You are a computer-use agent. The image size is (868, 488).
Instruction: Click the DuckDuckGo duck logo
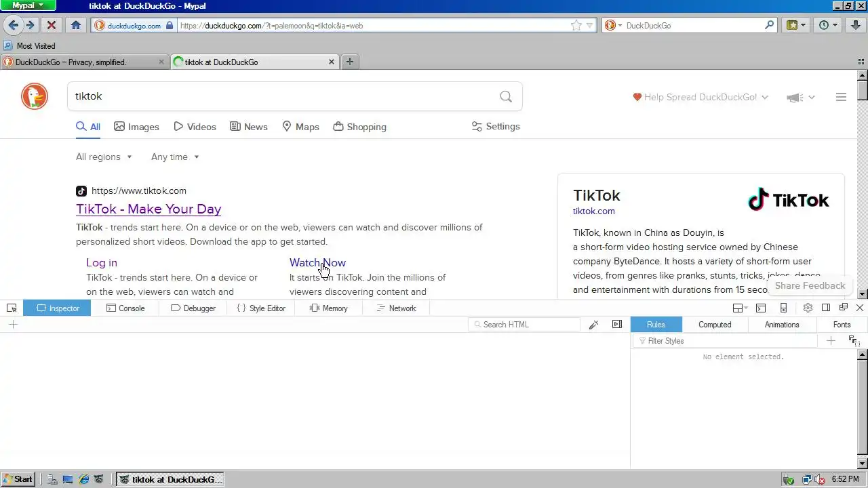pos(34,96)
